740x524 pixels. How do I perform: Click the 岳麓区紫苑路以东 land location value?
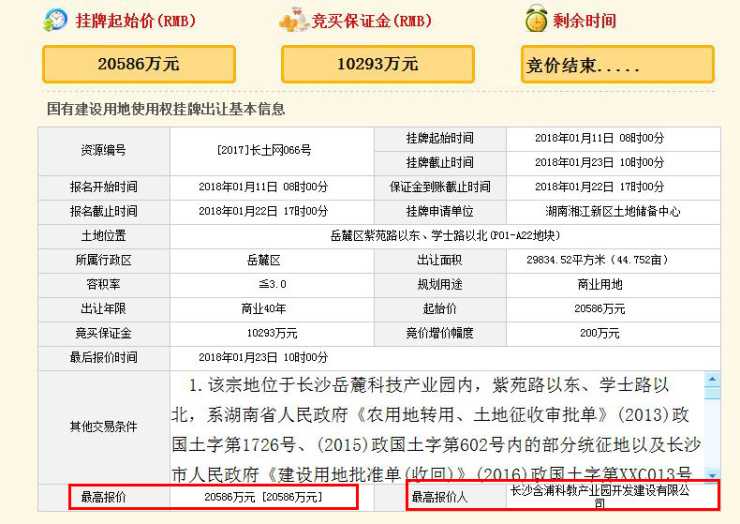pyautogui.click(x=445, y=236)
